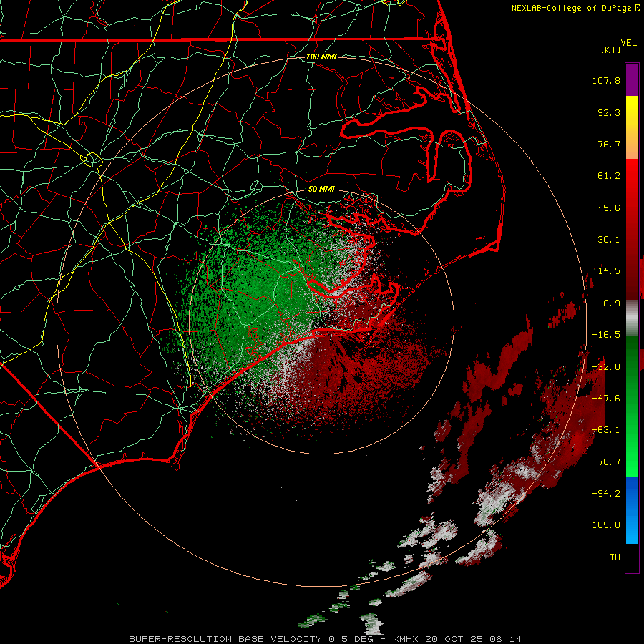Select the -16.5 scale value

click(606, 335)
